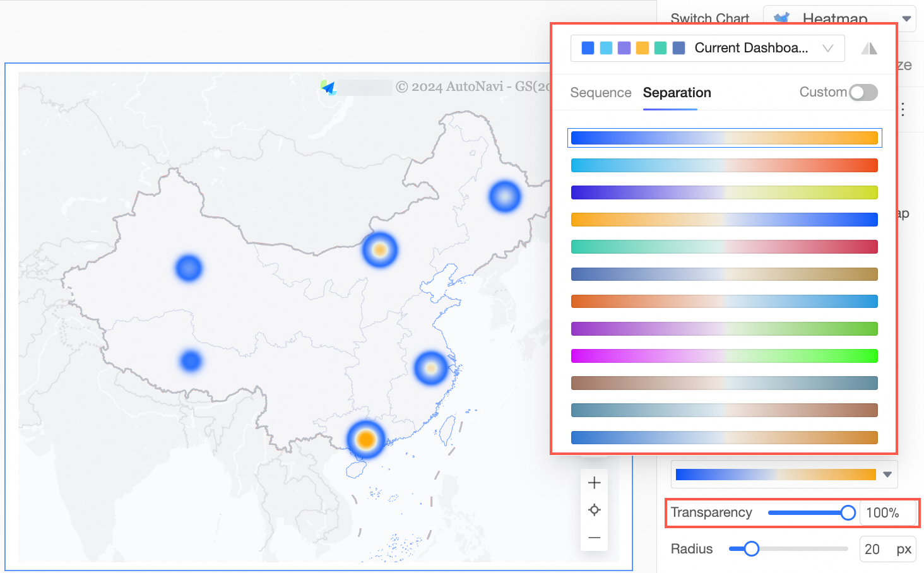Select the orange-to-sky blue gradient

(x=724, y=301)
